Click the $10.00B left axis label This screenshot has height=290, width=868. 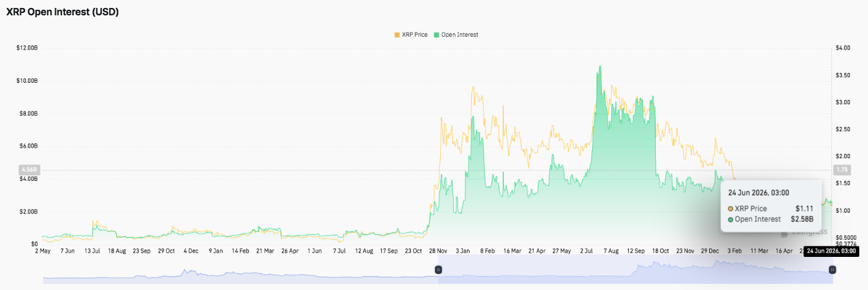pos(27,81)
